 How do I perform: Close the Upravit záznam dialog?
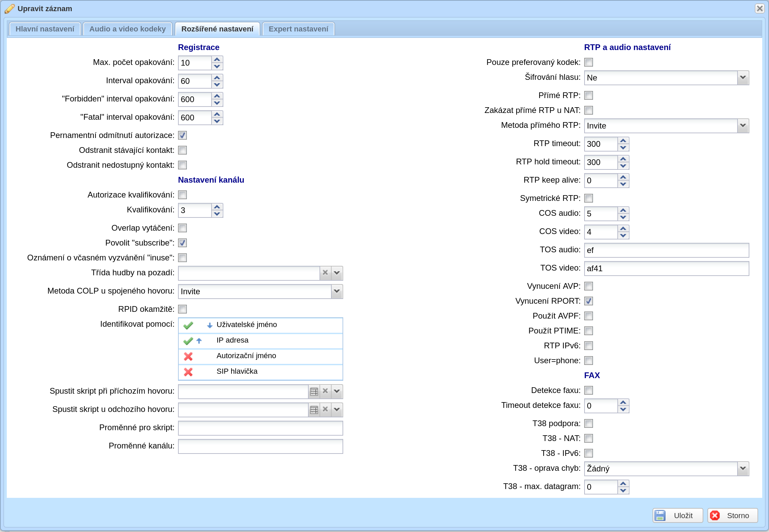760,8
